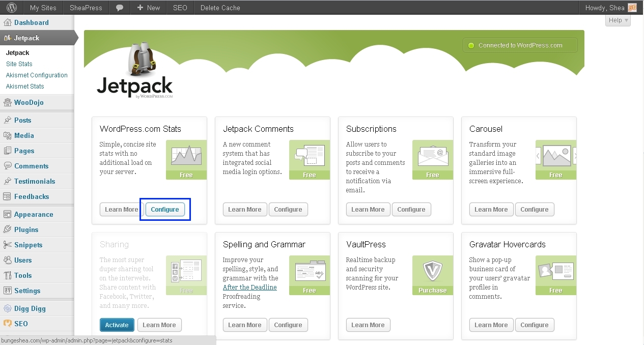Click the Spelling and Grammar module image
This screenshot has height=345, width=644.
pos(310,275)
